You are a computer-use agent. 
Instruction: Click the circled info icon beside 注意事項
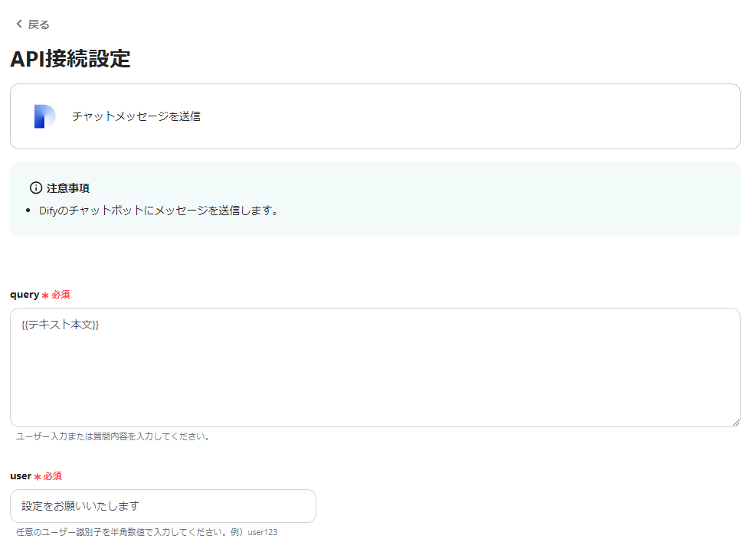(x=37, y=187)
